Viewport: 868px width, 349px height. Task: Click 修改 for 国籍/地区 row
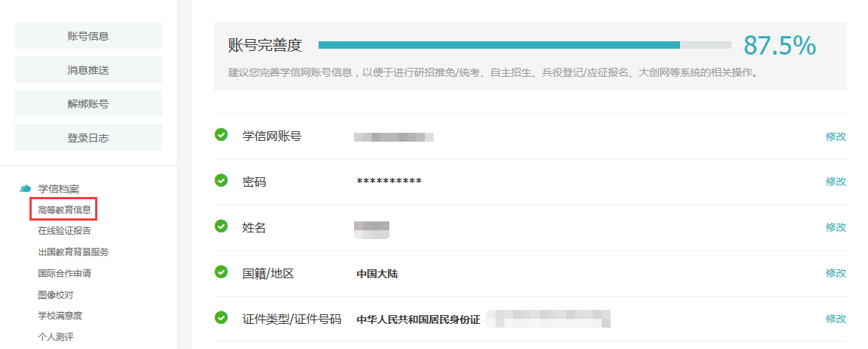(x=836, y=273)
